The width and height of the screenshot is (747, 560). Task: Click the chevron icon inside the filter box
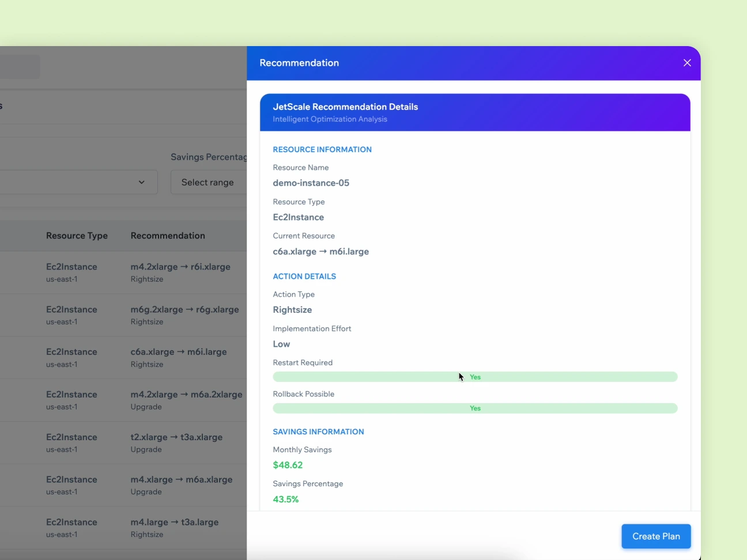pyautogui.click(x=142, y=182)
